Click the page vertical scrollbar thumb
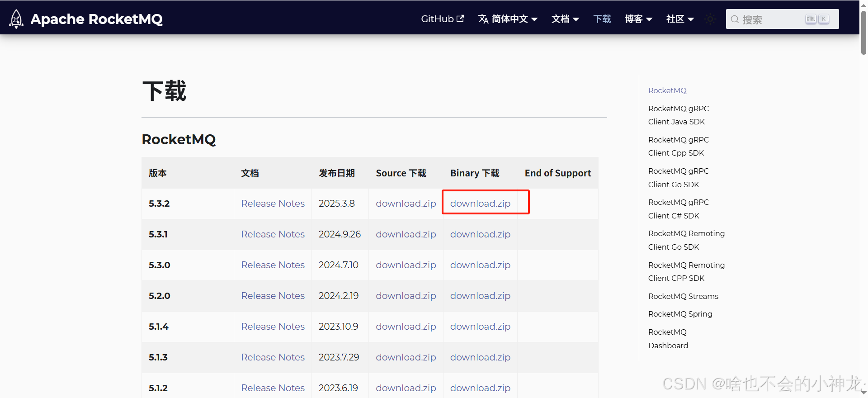Image resolution: width=868 pixels, height=398 pixels. point(863,32)
